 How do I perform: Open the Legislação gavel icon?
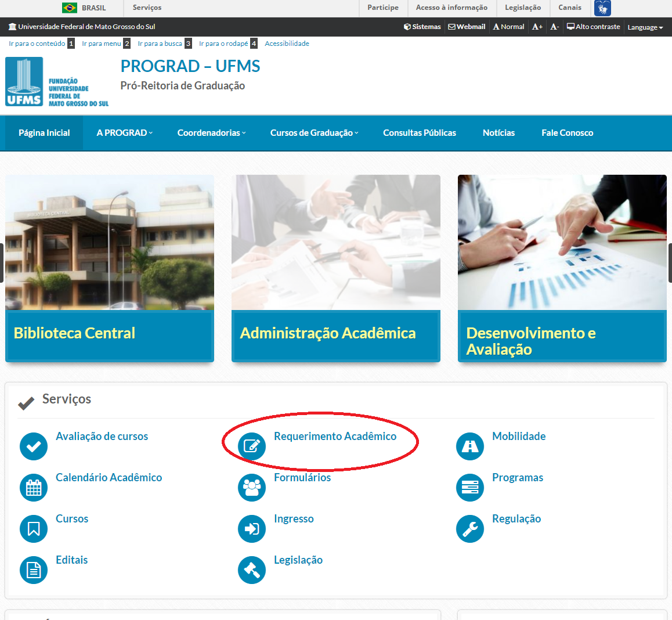[252, 570]
